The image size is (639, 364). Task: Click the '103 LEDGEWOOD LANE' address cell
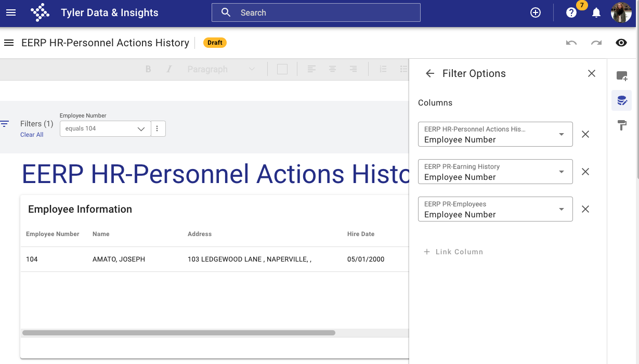pos(250,259)
